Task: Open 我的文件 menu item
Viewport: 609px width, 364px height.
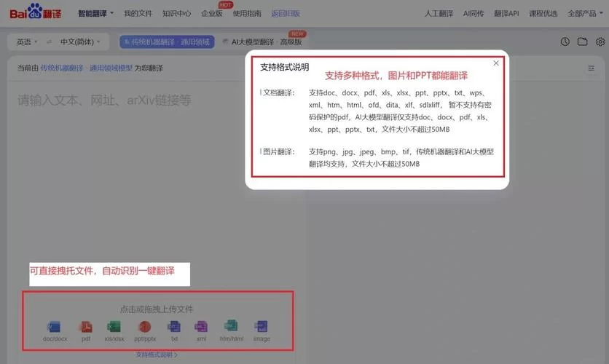Action: (138, 14)
